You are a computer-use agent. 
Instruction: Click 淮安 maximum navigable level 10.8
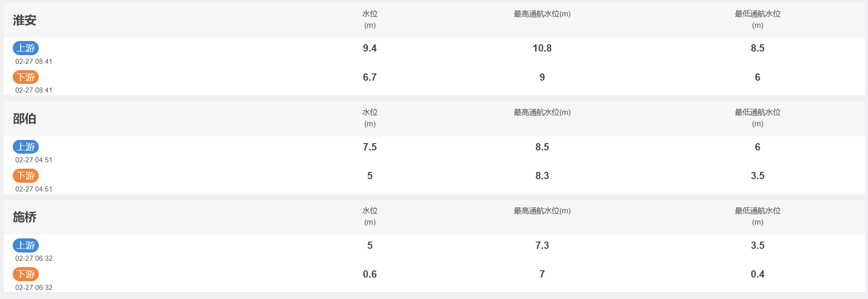tap(542, 48)
